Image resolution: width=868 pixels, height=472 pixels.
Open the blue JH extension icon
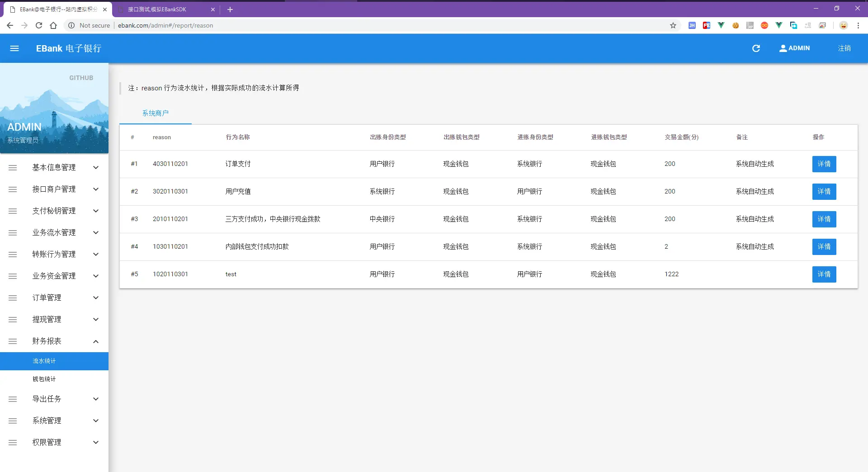(692, 25)
